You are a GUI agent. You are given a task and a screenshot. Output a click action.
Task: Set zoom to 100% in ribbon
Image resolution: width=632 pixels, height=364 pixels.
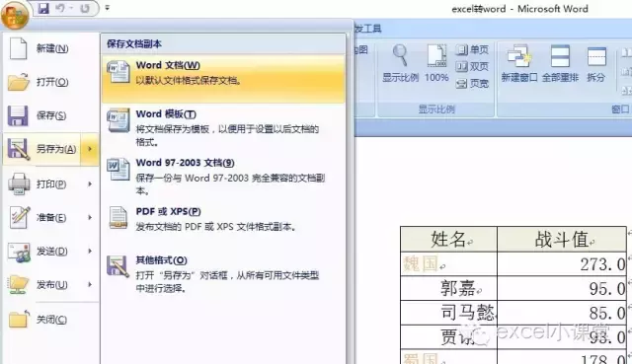point(436,63)
